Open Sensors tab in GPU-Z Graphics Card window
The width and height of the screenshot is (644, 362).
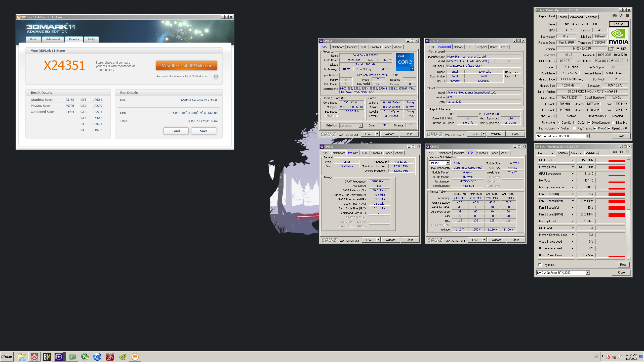(x=562, y=17)
